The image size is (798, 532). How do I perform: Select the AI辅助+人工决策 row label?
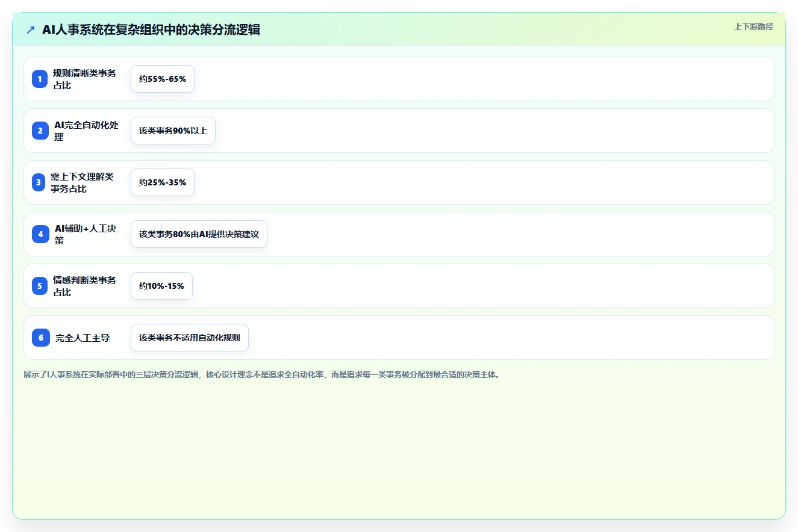point(86,234)
